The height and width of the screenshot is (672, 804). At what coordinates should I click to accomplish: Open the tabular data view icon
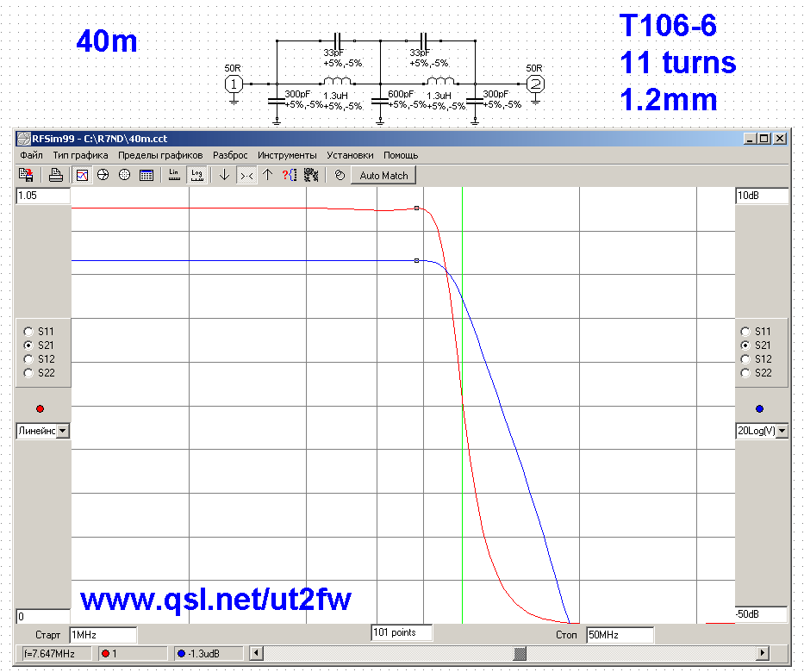pos(146,175)
